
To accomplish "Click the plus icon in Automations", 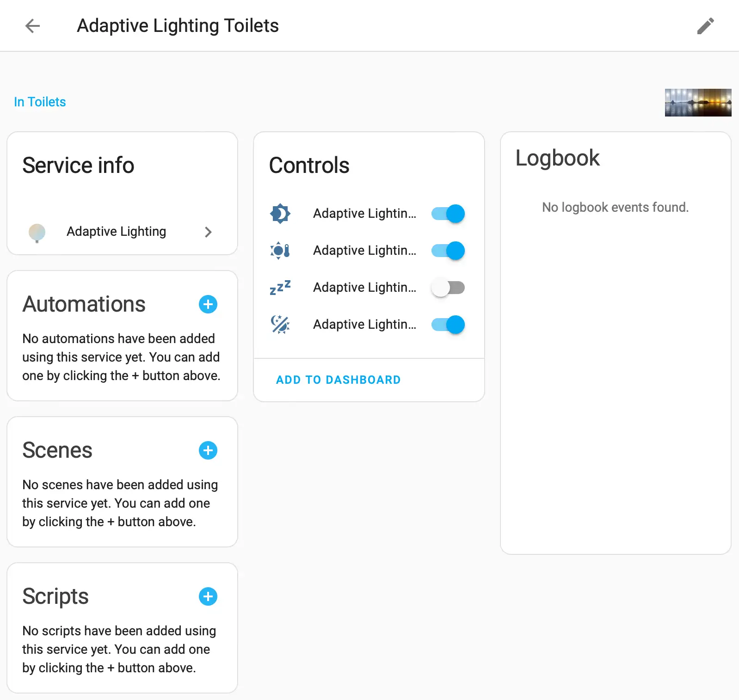I will point(208,304).
